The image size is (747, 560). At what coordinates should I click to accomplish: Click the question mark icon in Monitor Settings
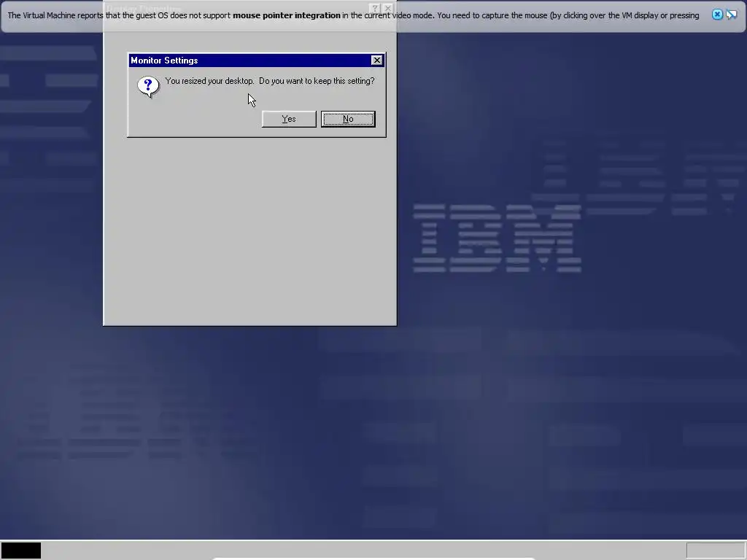click(148, 87)
